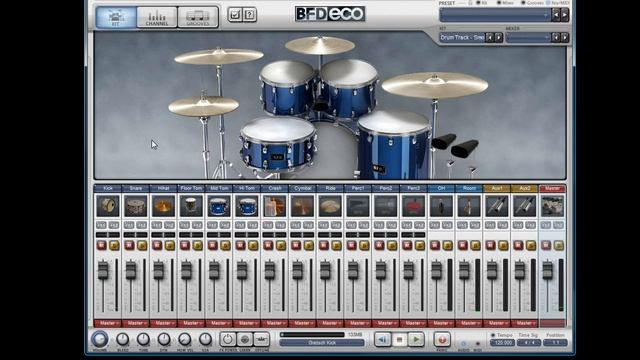This screenshot has width=640, height=360.
Task: Click the cowbell in the kit view
Action: pyautogui.click(x=455, y=146)
